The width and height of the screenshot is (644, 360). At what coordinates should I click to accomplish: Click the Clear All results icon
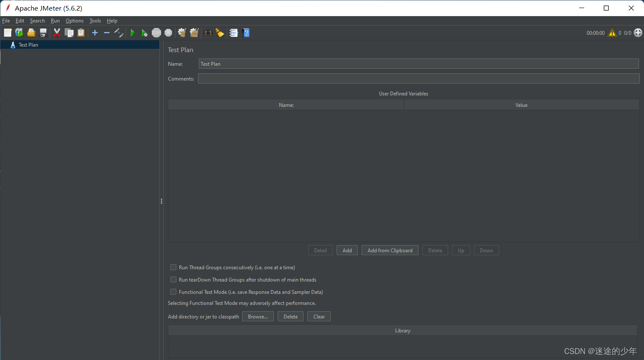pyautogui.click(x=194, y=33)
